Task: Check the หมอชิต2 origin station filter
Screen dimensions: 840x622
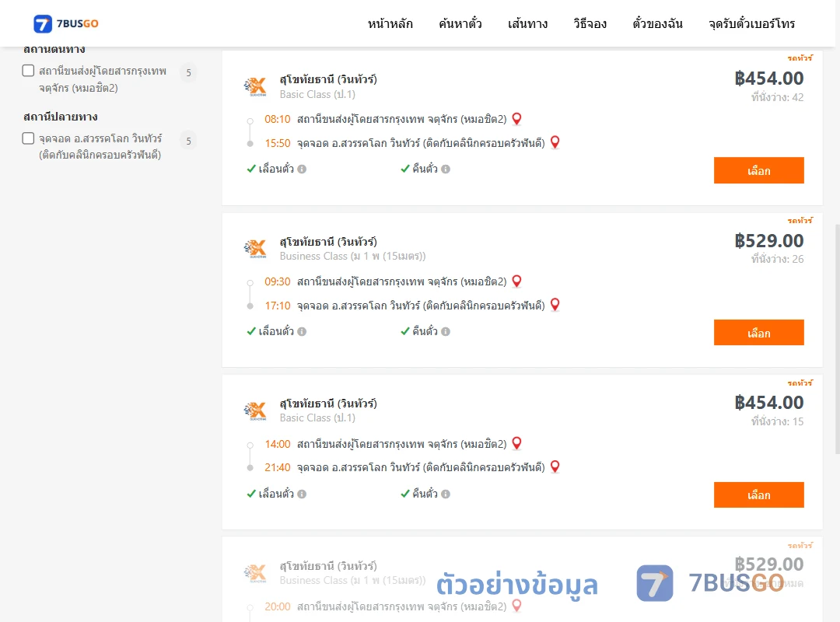Action: point(29,71)
